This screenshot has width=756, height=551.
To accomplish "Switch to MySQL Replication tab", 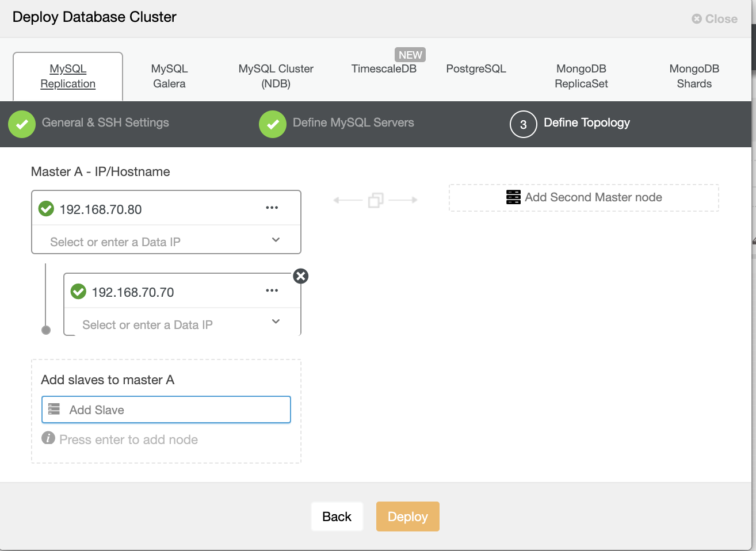I will coord(68,76).
